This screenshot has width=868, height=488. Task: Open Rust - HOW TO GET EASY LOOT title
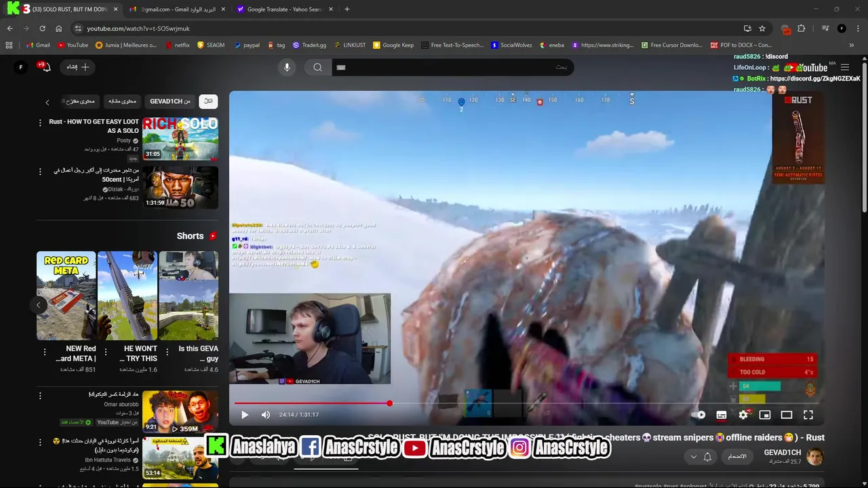pos(94,126)
